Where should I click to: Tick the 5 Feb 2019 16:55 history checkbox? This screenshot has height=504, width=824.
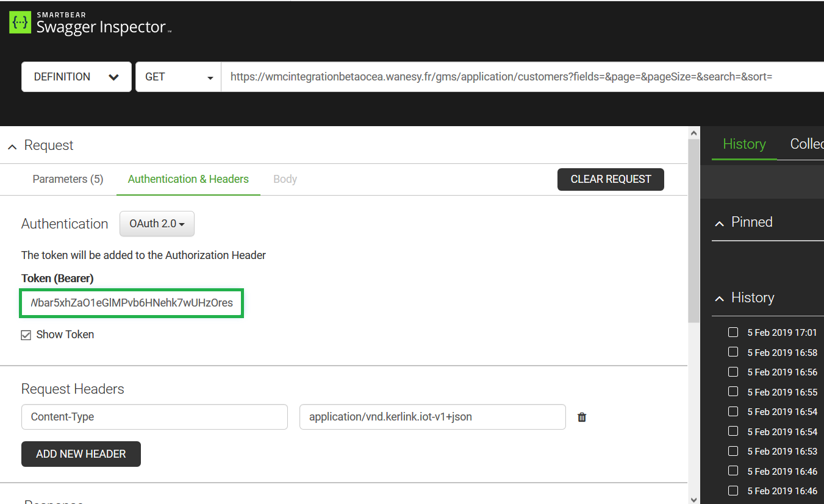point(733,392)
